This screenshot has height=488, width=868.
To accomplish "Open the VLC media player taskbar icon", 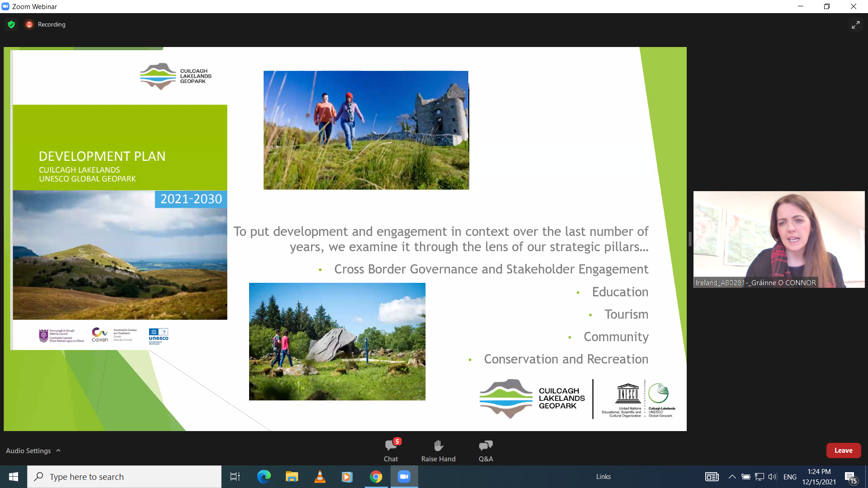I will (320, 477).
